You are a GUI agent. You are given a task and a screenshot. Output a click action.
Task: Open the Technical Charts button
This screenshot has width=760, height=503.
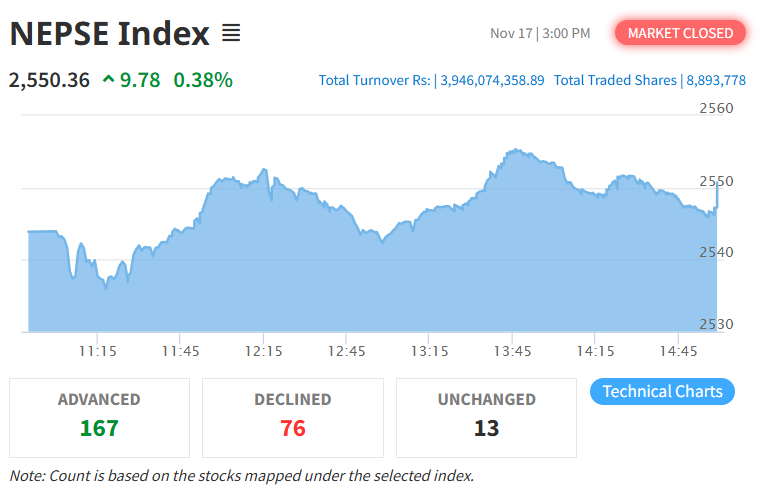coord(662,391)
